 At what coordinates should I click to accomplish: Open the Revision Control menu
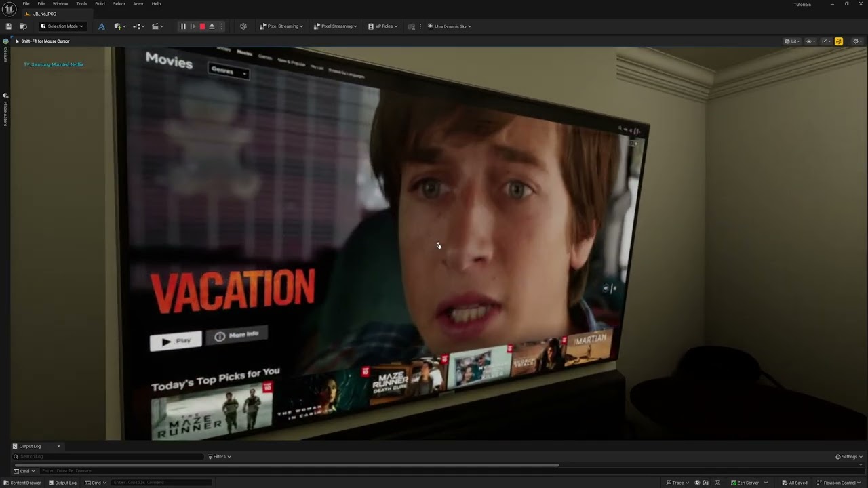(839, 483)
